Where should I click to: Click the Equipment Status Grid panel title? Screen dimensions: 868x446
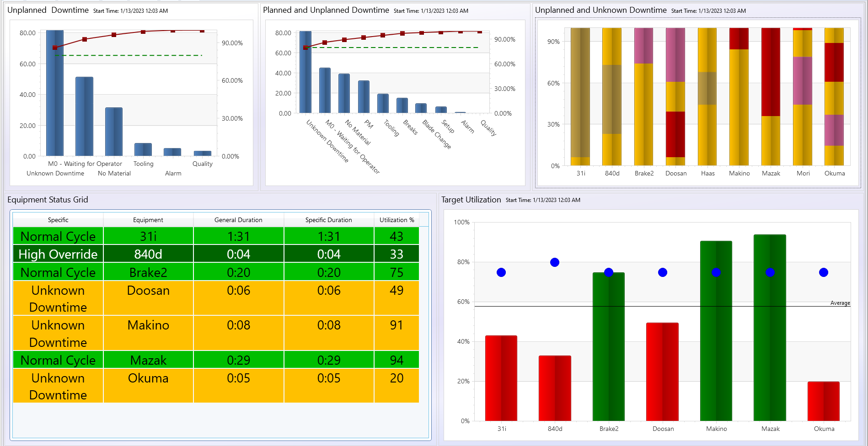pyautogui.click(x=48, y=200)
